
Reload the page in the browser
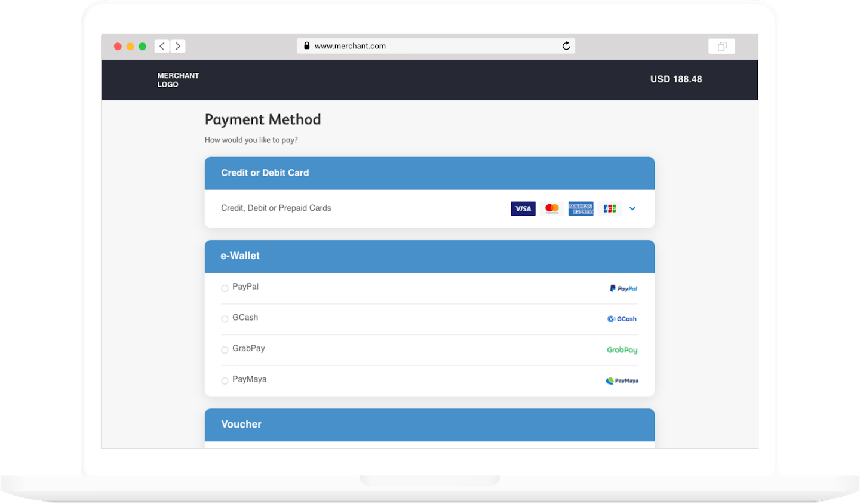tap(566, 46)
